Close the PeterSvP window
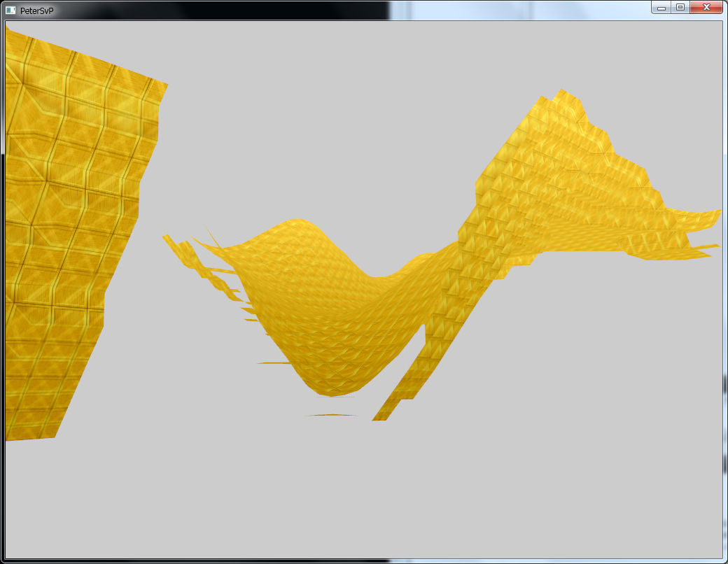The height and width of the screenshot is (564, 728). (x=706, y=8)
